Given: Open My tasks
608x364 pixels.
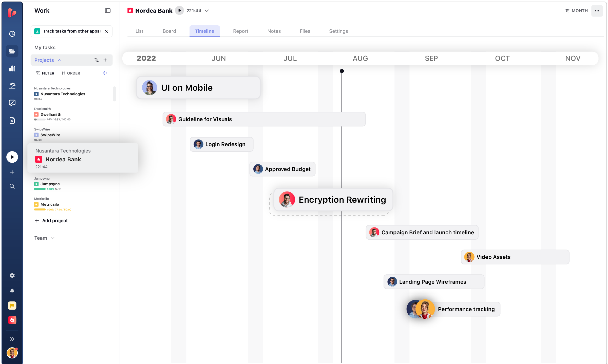Looking at the screenshot, I should tap(45, 48).
